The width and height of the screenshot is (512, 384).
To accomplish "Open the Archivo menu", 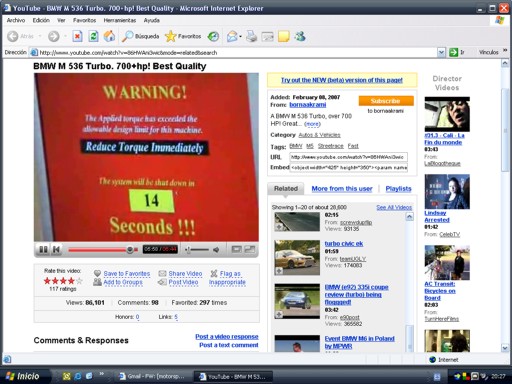I will (16, 20).
